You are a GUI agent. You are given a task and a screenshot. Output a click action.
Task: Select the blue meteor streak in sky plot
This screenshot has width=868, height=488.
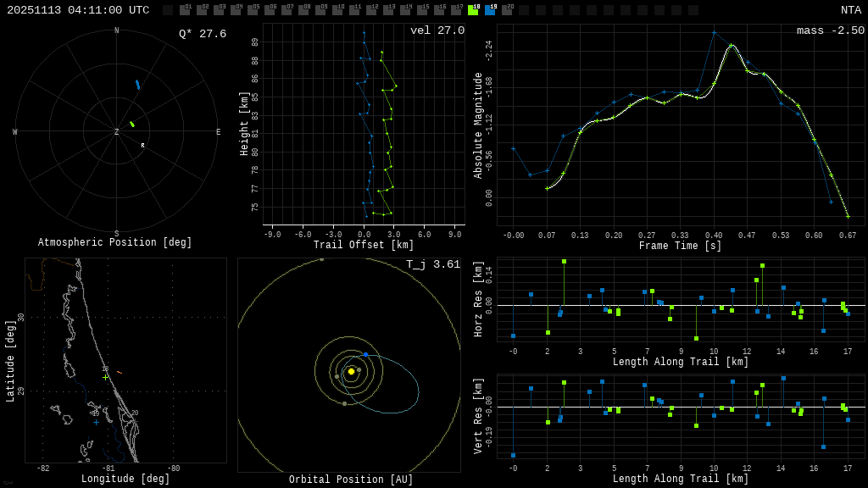(137, 85)
